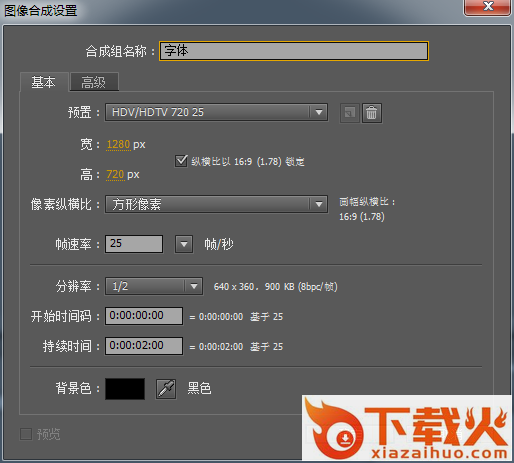Image resolution: width=514 pixels, height=463 pixels.
Task: Click the 1280 width value
Action: coord(118,145)
